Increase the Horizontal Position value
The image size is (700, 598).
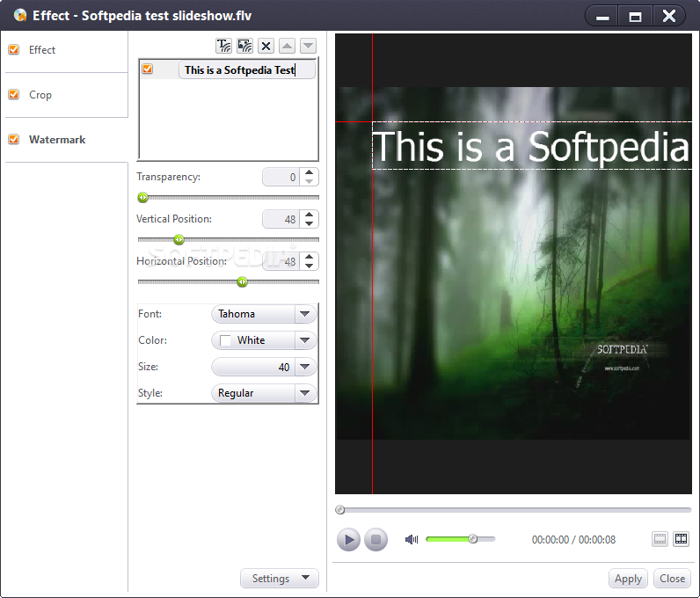(x=309, y=257)
